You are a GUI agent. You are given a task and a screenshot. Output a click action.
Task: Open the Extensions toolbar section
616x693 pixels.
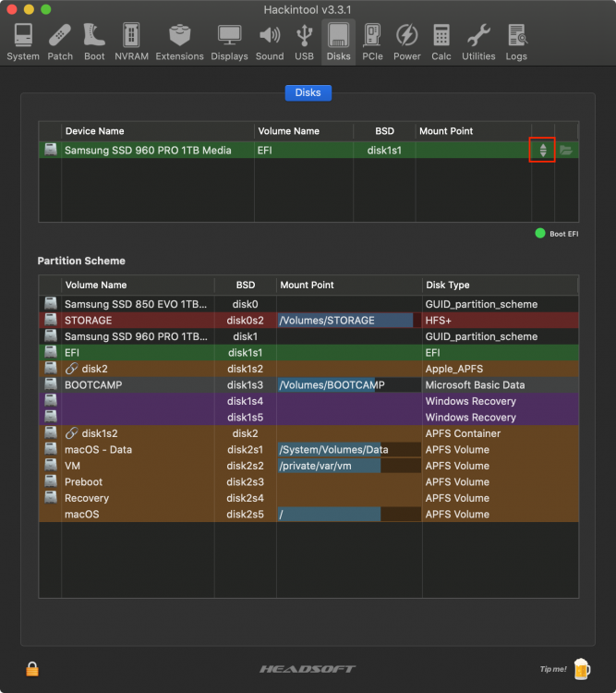pyautogui.click(x=179, y=42)
